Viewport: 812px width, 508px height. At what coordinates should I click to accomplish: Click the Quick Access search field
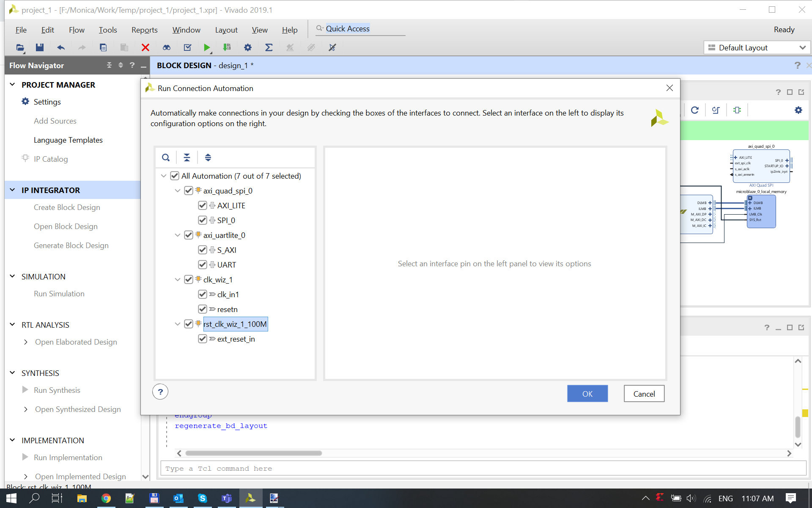point(360,29)
